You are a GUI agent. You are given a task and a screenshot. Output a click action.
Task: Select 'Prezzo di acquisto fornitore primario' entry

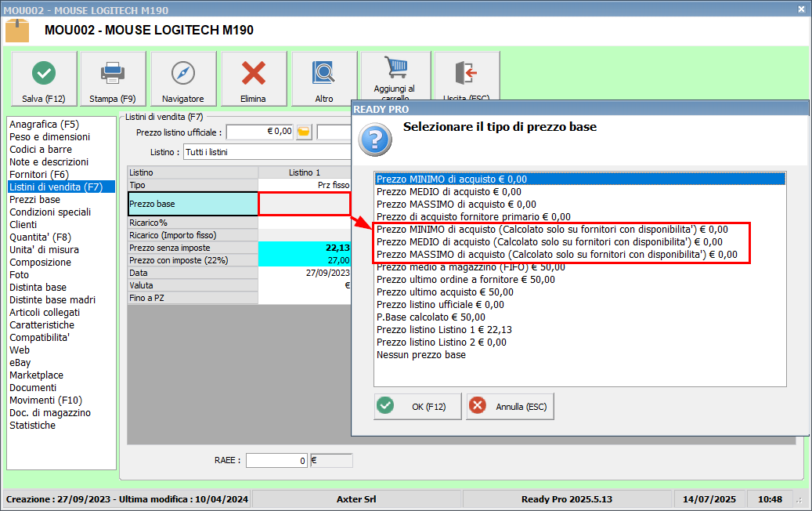(x=580, y=216)
